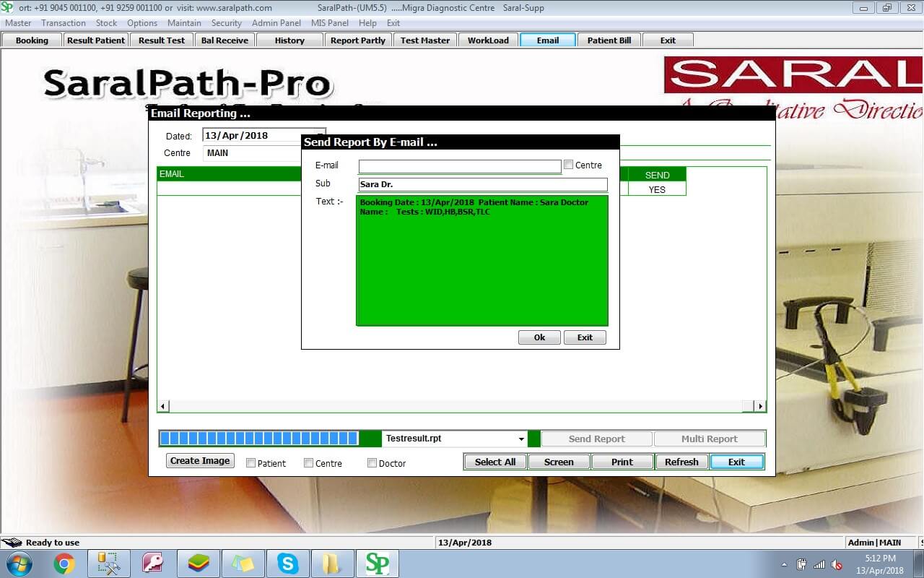Open the Action Center tray icon
The height and width of the screenshot is (578, 924).
coord(801,564)
